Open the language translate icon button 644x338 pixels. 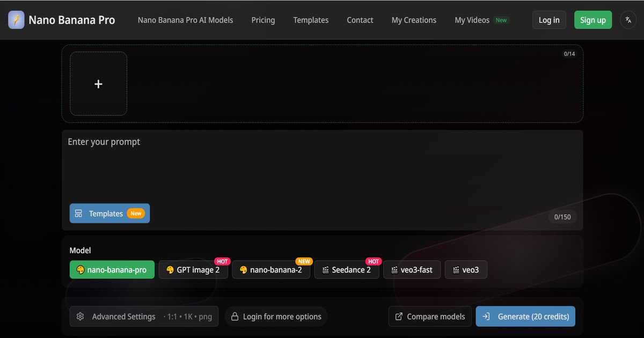click(x=628, y=20)
